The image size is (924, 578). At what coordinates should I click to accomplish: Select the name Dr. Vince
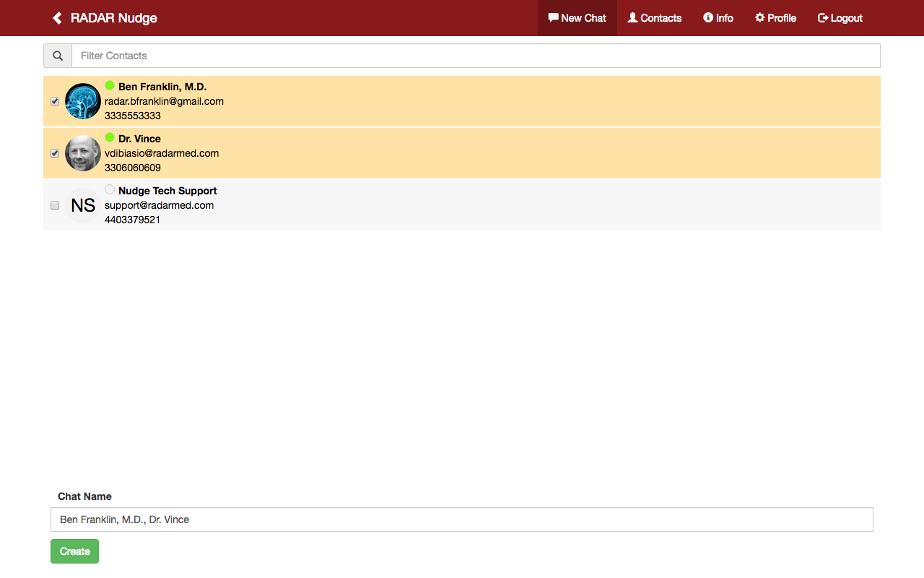click(139, 139)
